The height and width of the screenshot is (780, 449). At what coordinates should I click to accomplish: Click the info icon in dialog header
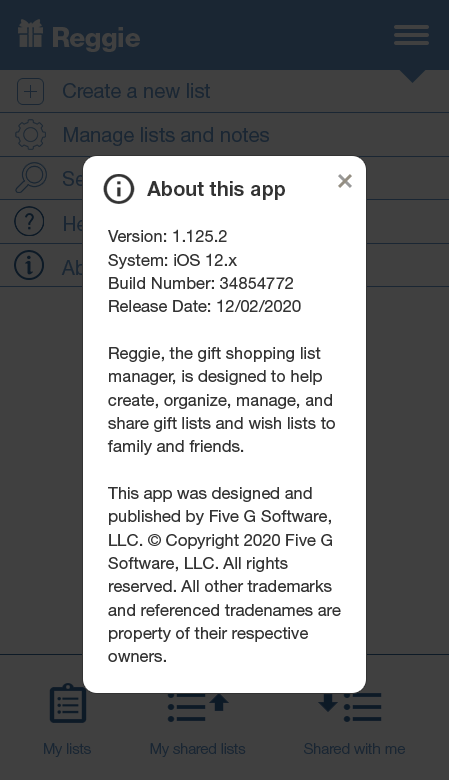coord(119,189)
